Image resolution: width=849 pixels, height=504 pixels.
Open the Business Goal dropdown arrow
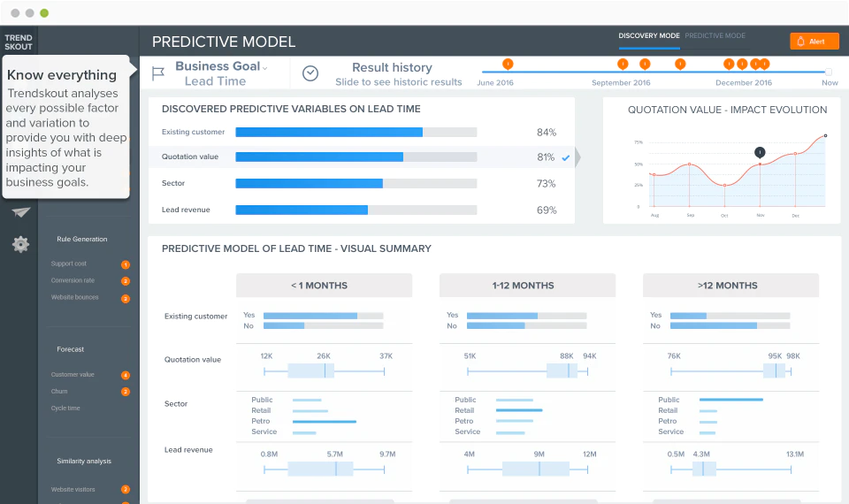[264, 68]
